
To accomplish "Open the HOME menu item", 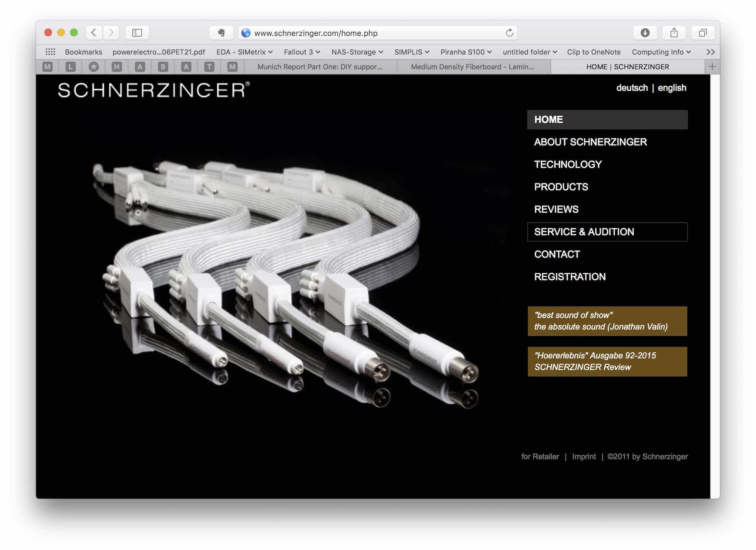I will (x=607, y=120).
